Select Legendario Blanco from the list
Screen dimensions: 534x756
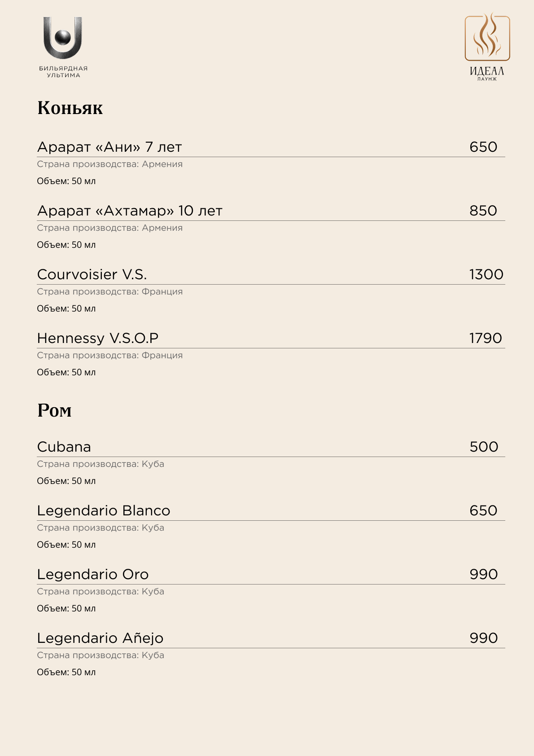click(104, 510)
